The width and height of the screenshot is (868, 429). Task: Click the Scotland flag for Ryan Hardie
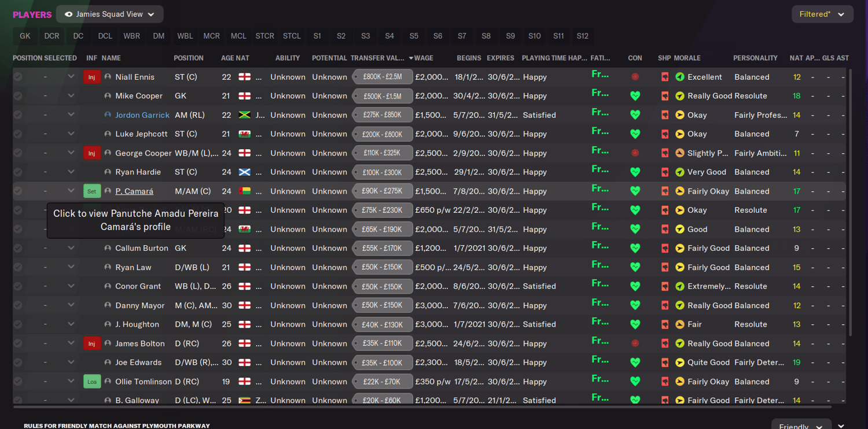coord(245,172)
